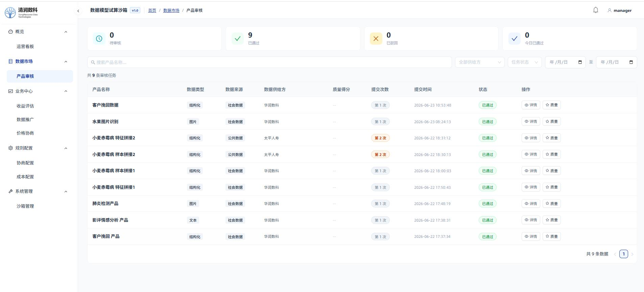Click the notification bell icon
The width and height of the screenshot is (644, 292).
point(596,10)
